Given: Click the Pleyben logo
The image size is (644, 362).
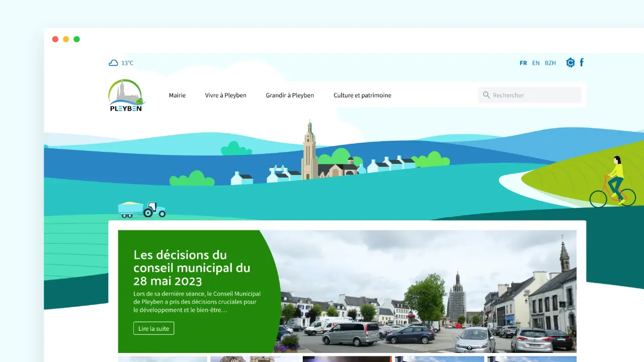Looking at the screenshot, I should [x=126, y=96].
